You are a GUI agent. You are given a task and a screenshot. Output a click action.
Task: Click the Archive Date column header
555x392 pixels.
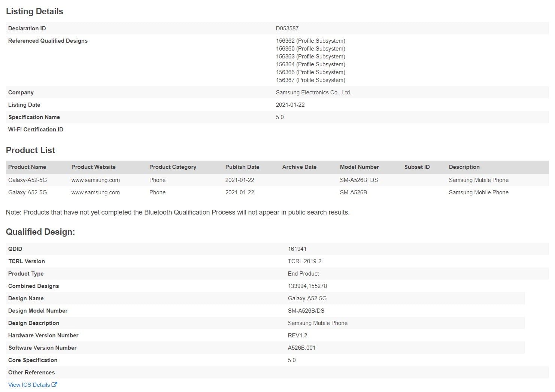[299, 167]
